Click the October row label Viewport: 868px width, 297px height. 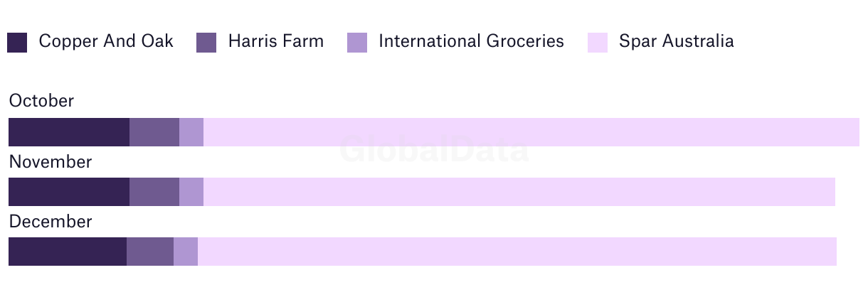click(41, 101)
